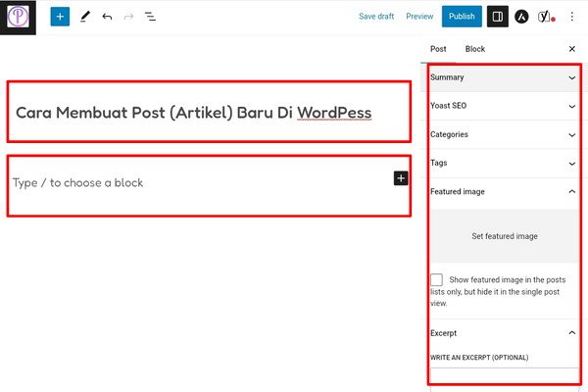Viewport: 588px width, 392px height.
Task: Open the Astra settings icon
Action: 521,17
